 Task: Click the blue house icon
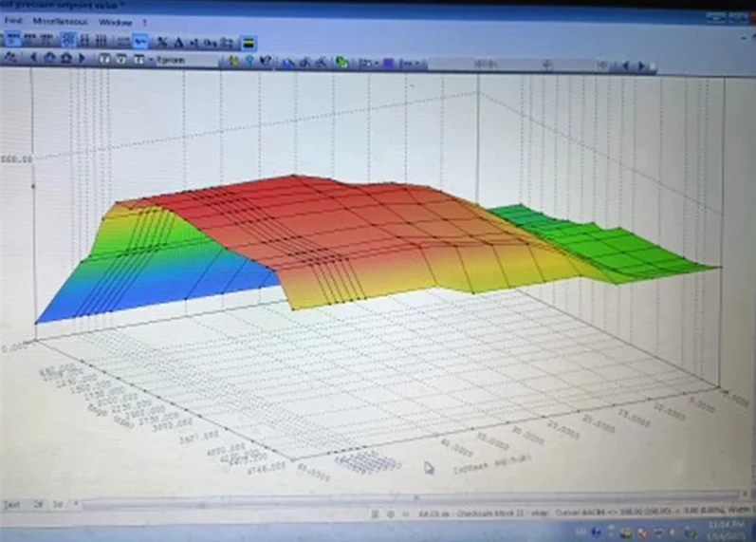(x=49, y=59)
